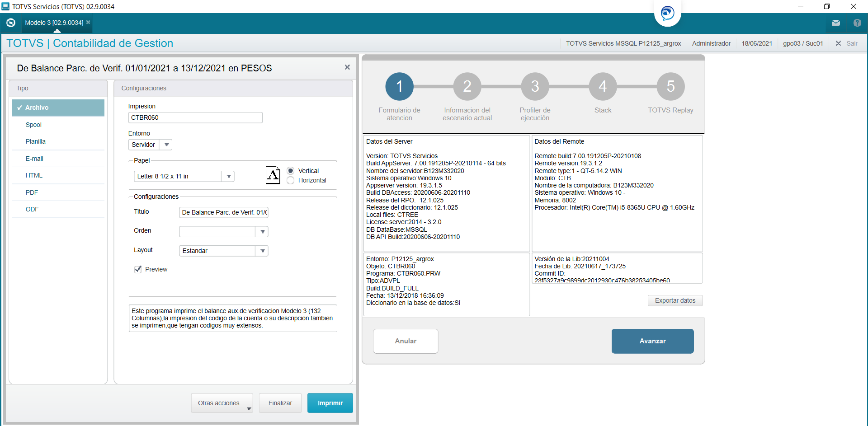This screenshot has width=868, height=426.
Task: Select step 5 TOTVS Replay
Action: click(670, 86)
